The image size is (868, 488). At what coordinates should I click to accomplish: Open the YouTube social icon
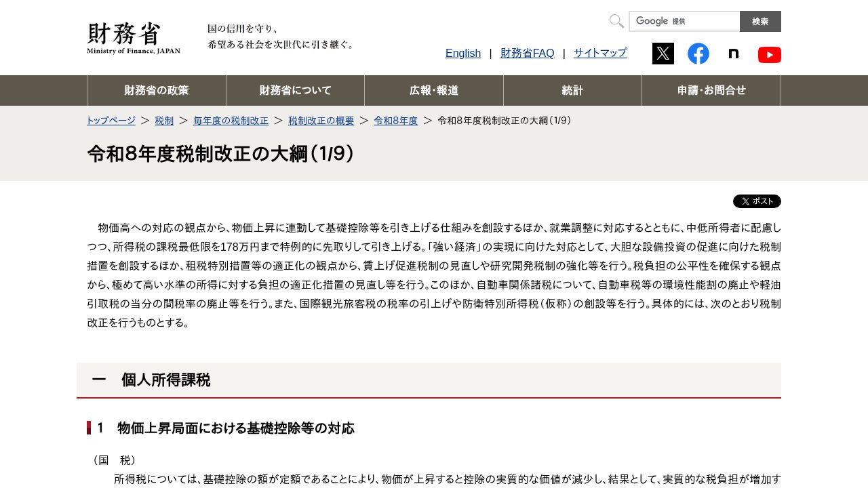tap(770, 54)
